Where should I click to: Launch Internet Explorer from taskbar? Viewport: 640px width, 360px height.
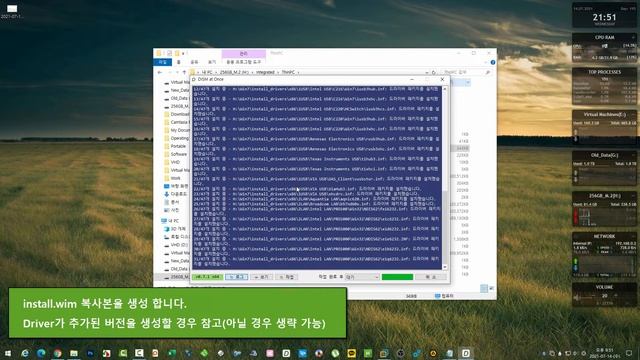pyautogui.click(x=25, y=353)
